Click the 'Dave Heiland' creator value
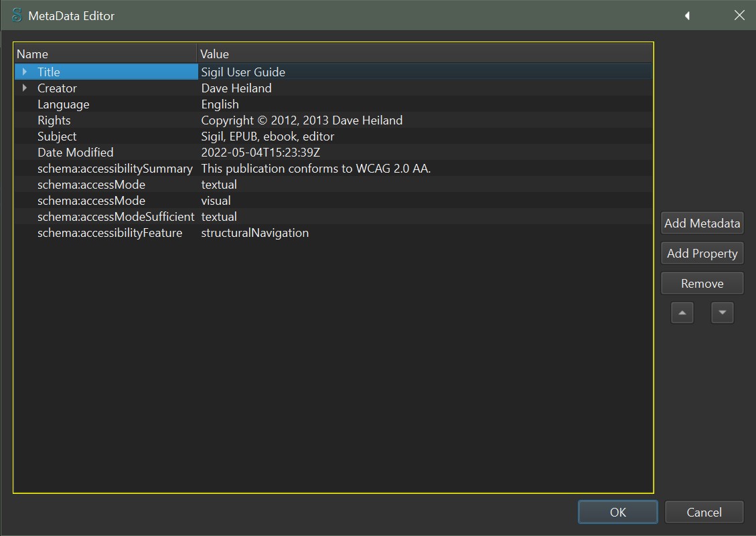The width and height of the screenshot is (756, 536). pos(236,88)
